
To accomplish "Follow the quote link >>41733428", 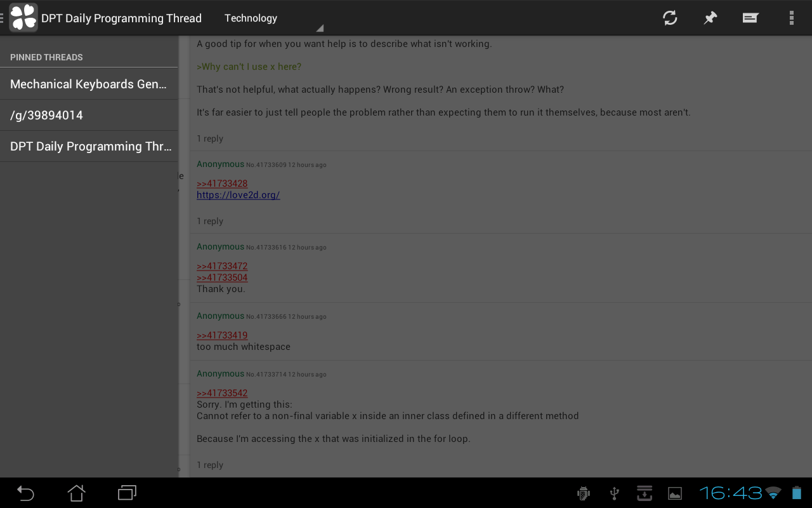I will point(222,184).
